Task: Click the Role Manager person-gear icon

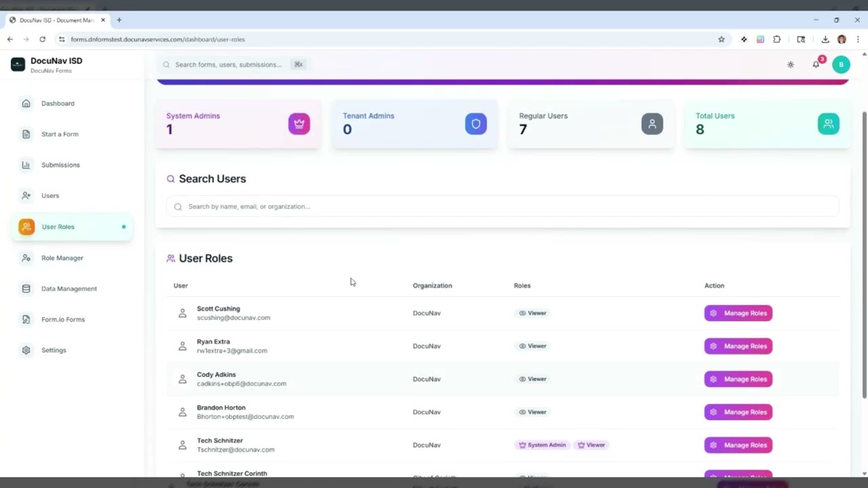Action: 26,258
